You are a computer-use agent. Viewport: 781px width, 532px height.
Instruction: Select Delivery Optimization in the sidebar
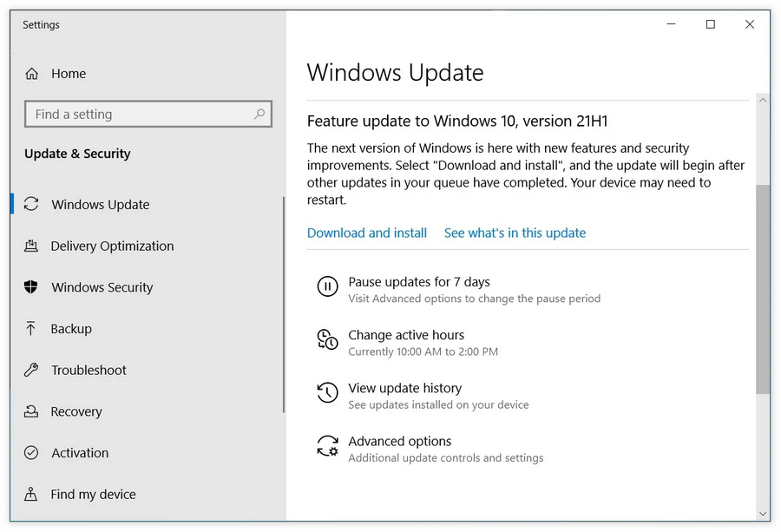112,246
